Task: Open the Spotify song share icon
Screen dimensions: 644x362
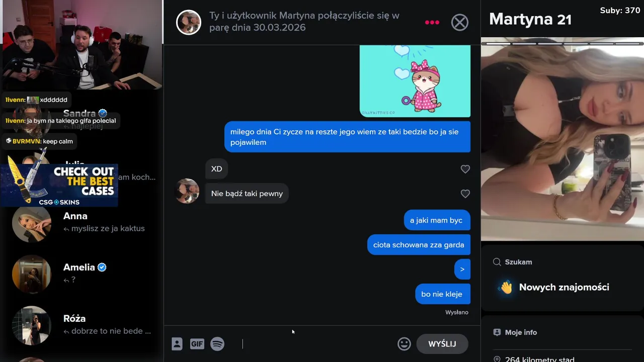Action: (x=217, y=344)
